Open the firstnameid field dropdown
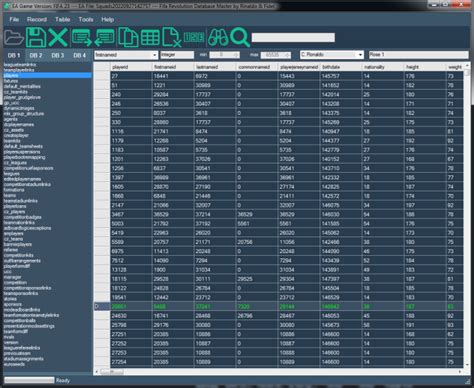Screen dimensions: 474x388 pos(126,55)
